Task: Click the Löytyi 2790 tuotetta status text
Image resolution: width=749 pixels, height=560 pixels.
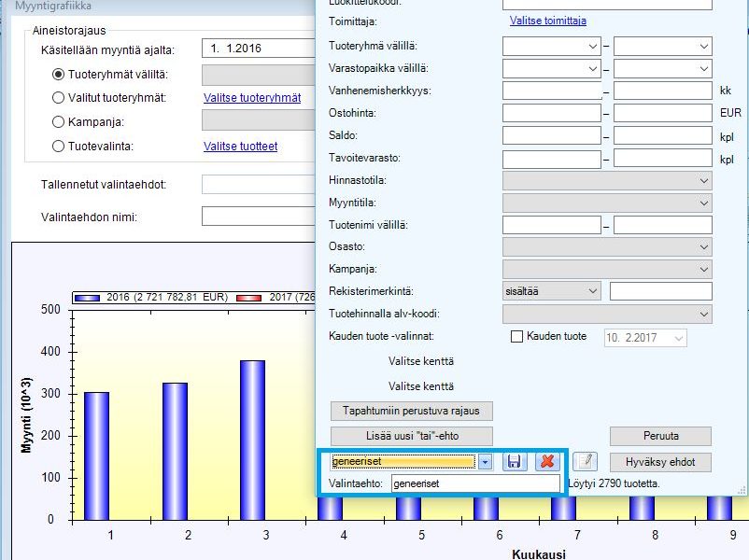Action: coord(614,483)
